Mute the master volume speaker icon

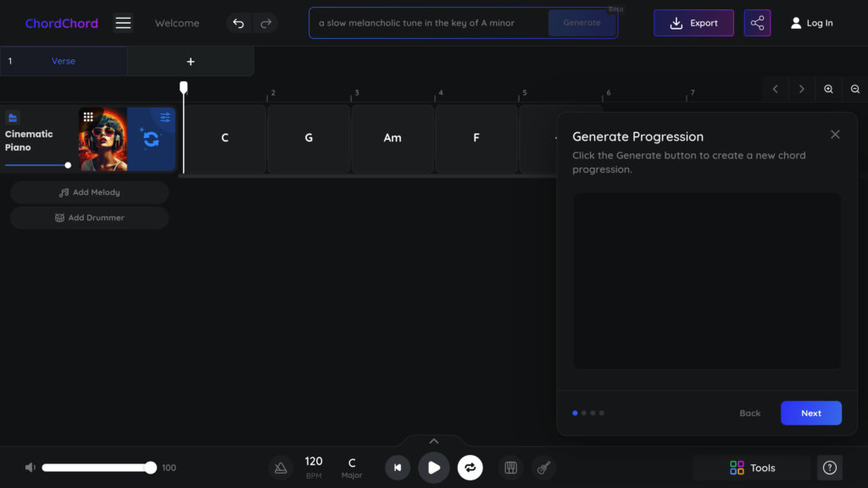(31, 468)
